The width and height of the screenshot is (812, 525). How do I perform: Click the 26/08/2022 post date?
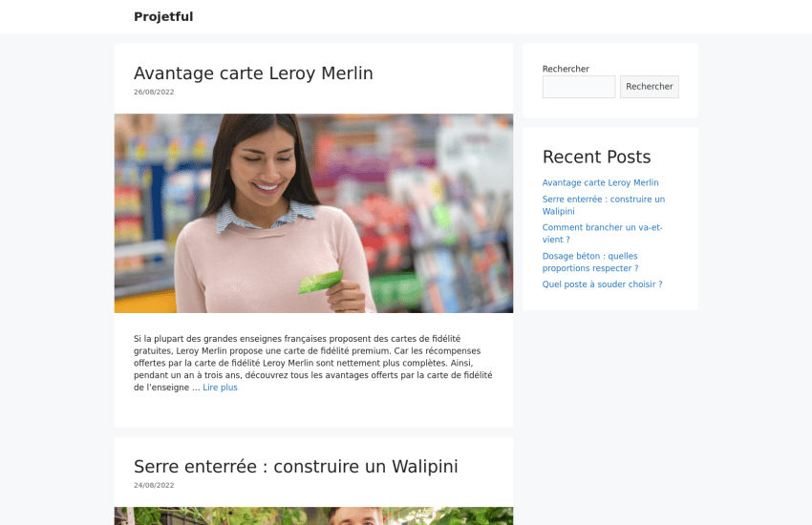click(154, 92)
